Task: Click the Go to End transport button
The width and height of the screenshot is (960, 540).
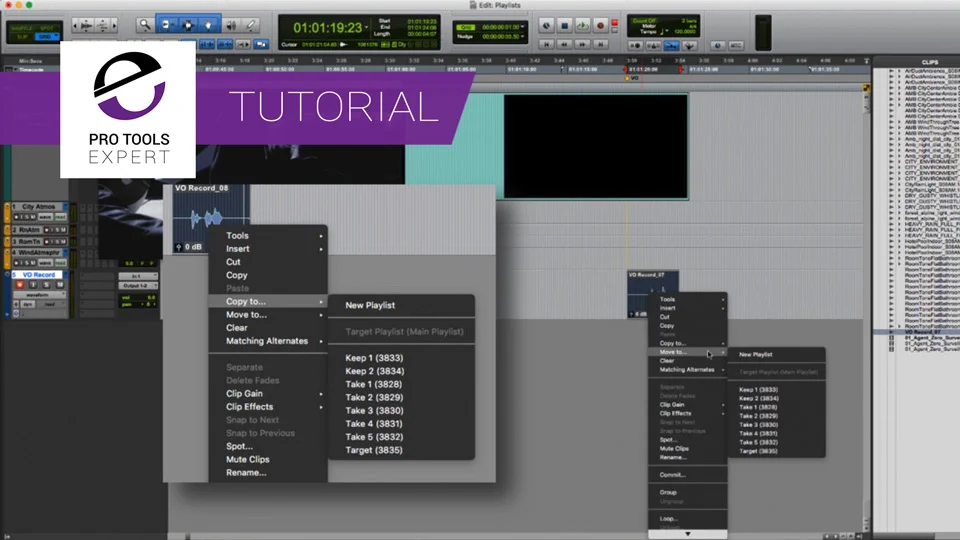Action: click(600, 44)
